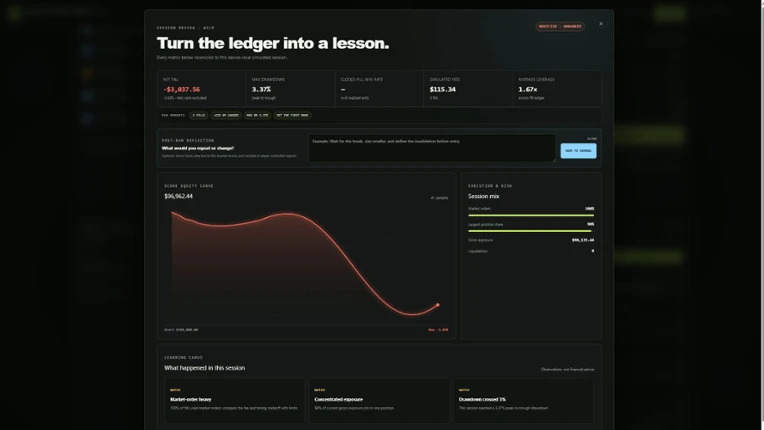Click the Save to Journal button
The image size is (764, 430).
[578, 150]
